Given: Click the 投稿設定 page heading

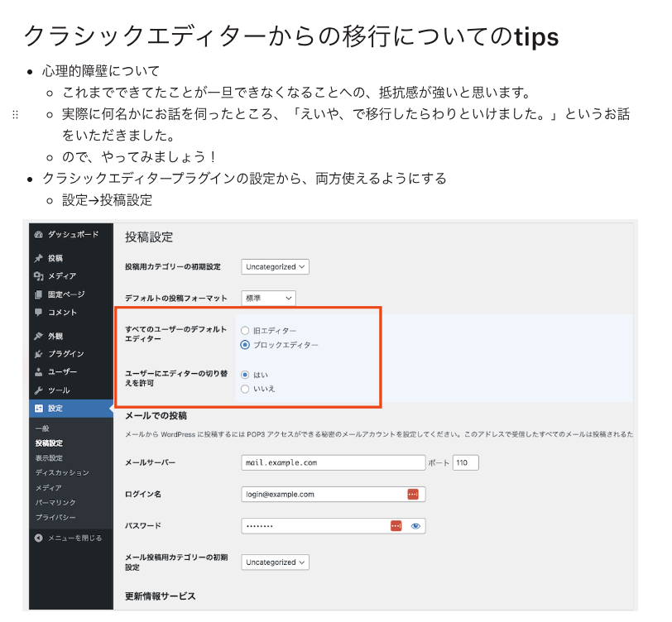Looking at the screenshot, I should 149,237.
